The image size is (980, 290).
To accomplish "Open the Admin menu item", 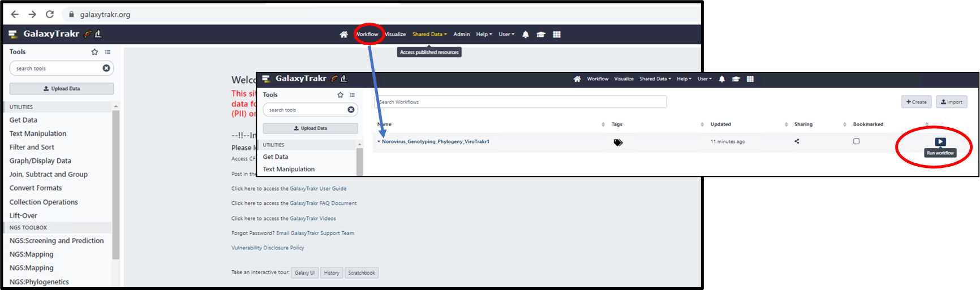I will click(x=462, y=34).
